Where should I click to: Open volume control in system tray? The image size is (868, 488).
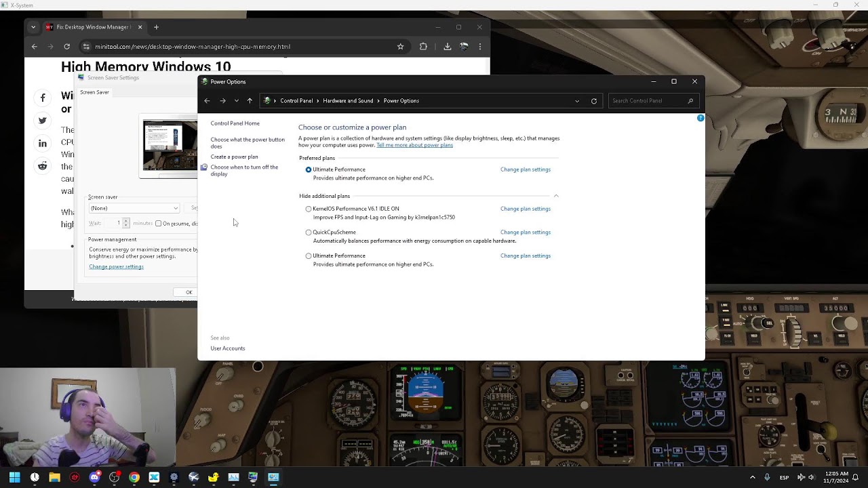pyautogui.click(x=811, y=477)
